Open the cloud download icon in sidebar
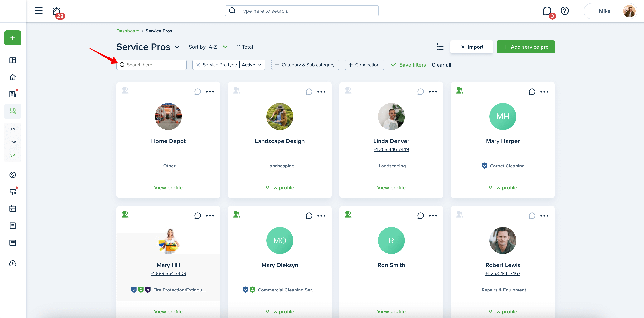The height and width of the screenshot is (318, 644). point(13,263)
